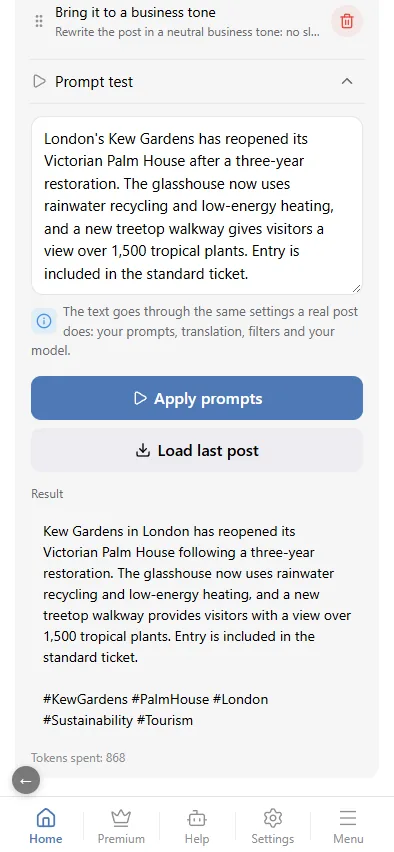Click the hashtags line in the result
Viewport: 394px width, 852px height.
click(155, 710)
